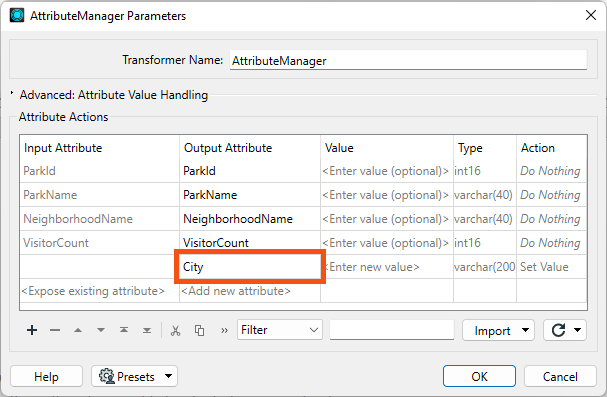Click the FME application icon in title bar
This screenshot has height=397, width=607.
coord(17,15)
